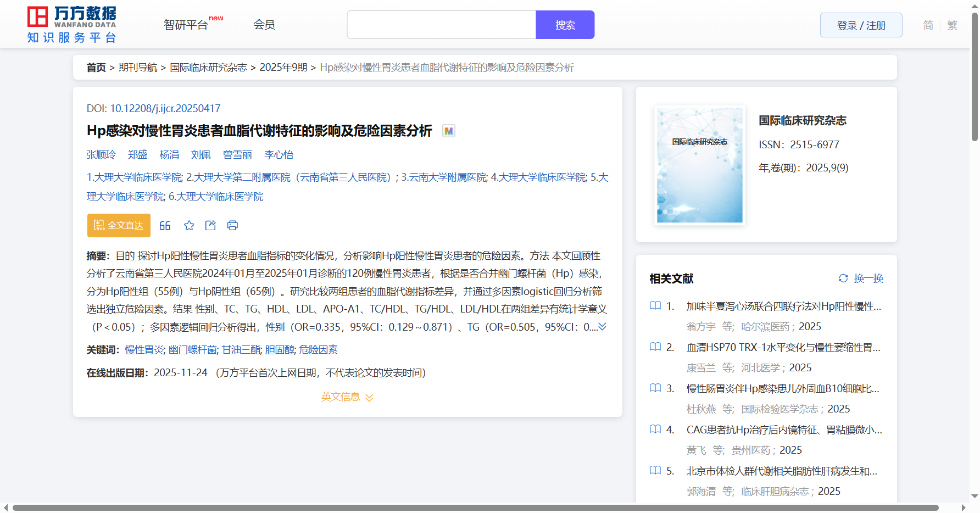Click the refresh icon next to 换一换
Image resolution: width=980 pixels, height=513 pixels.
click(843, 278)
